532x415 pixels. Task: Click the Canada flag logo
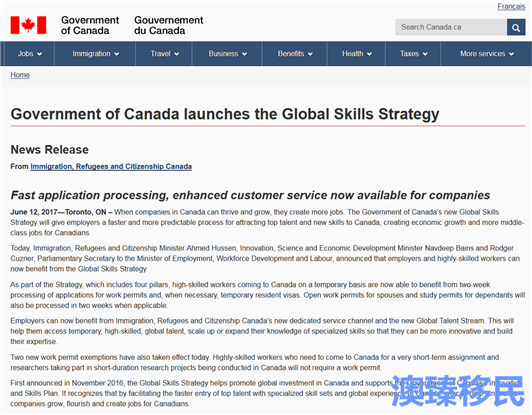pyautogui.click(x=28, y=25)
